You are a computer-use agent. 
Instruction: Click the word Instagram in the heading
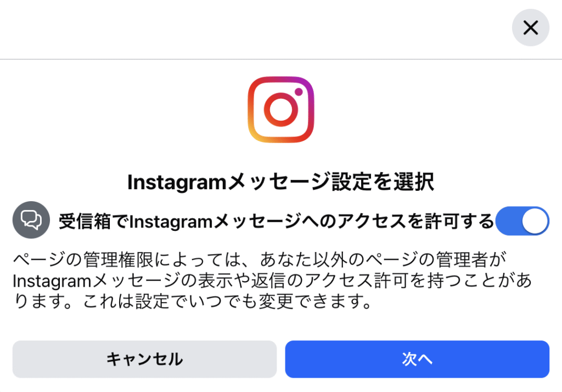177,183
